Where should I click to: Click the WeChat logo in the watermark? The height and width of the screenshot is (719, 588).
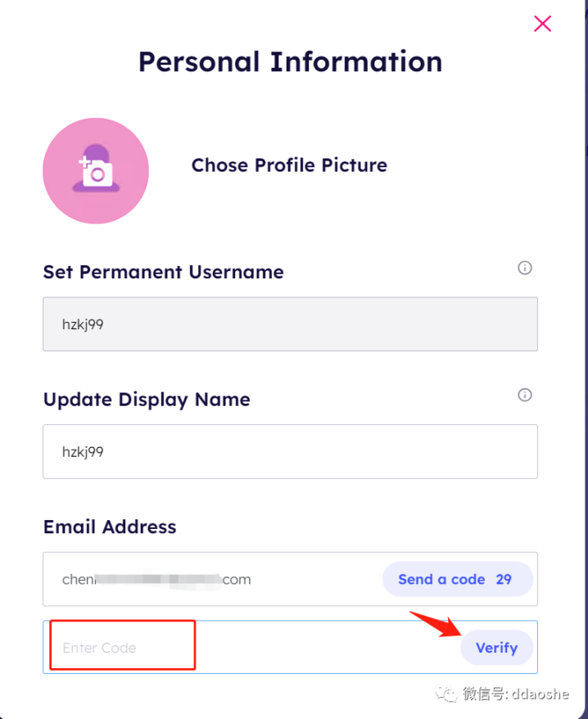point(446,694)
